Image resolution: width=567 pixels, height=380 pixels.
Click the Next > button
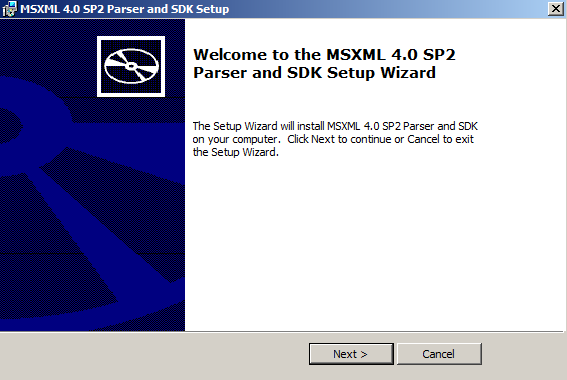[x=351, y=354]
